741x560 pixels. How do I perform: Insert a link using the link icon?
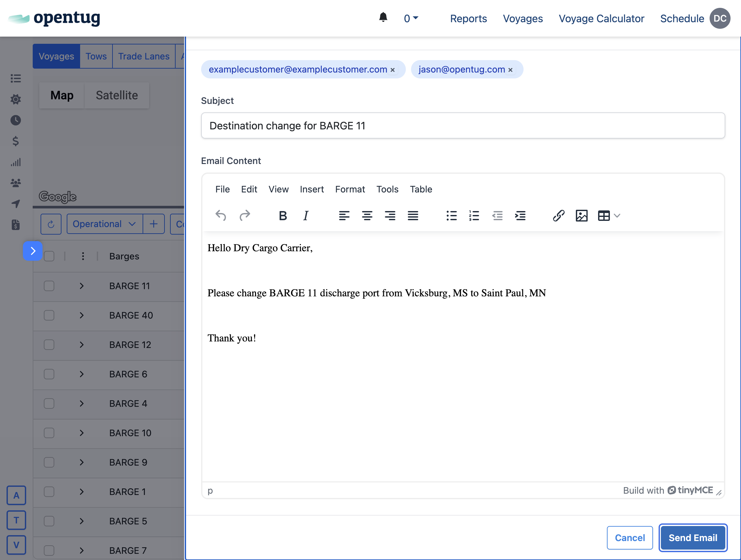point(559,216)
